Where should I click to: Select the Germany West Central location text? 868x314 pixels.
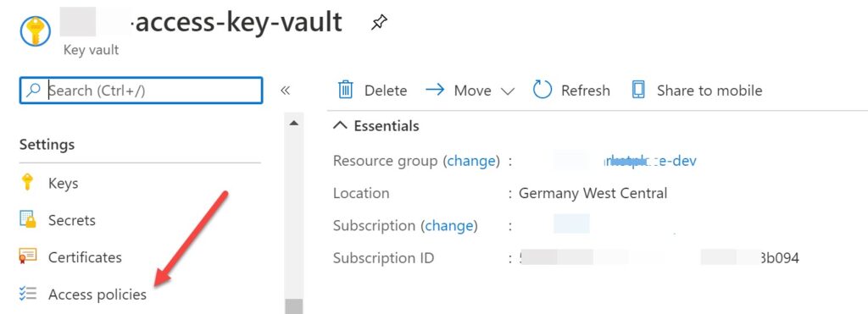pos(593,194)
